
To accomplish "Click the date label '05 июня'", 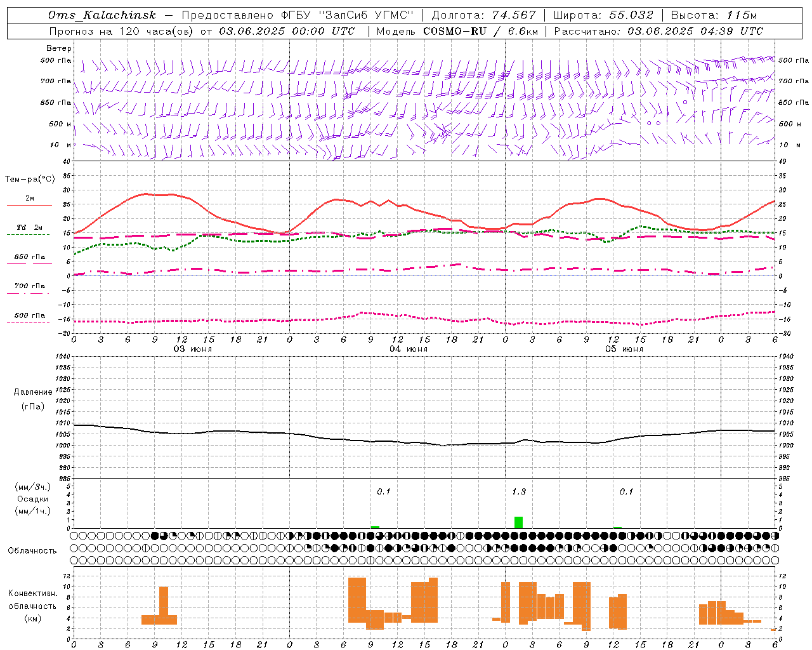I will 624,349.
